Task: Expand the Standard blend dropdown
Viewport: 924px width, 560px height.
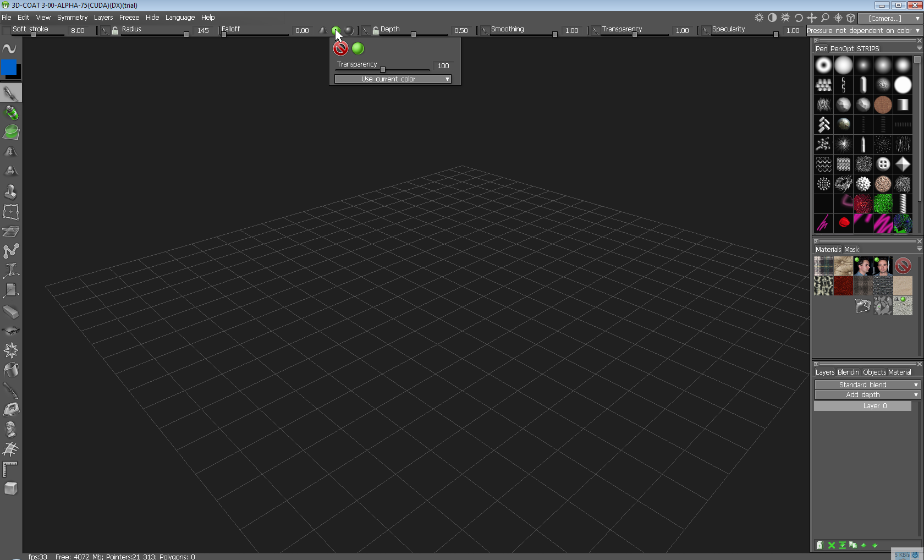Action: pos(867,385)
